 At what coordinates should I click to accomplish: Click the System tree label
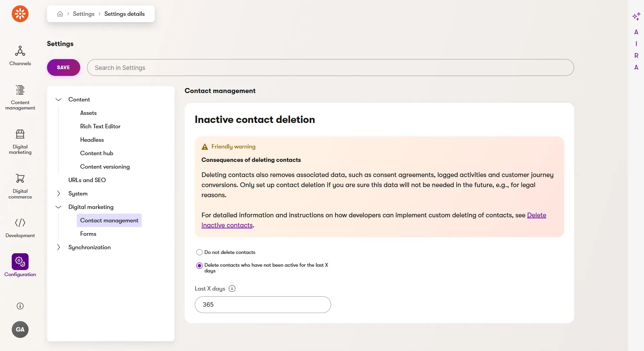coord(78,193)
